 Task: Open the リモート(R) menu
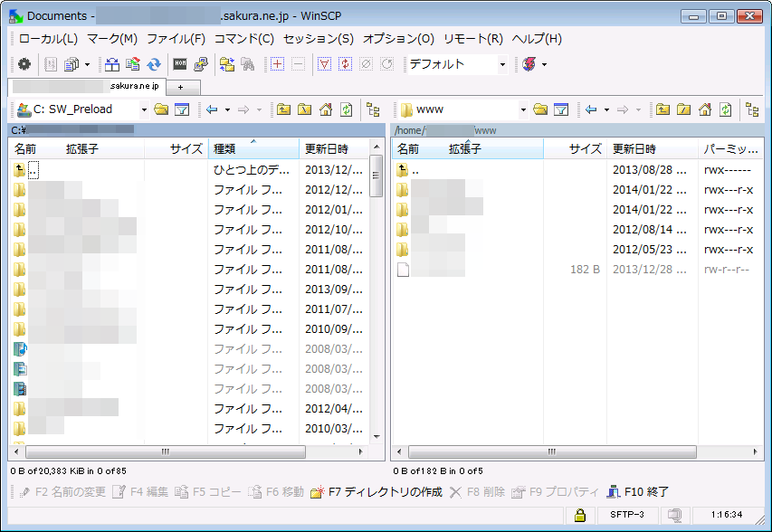click(x=473, y=39)
